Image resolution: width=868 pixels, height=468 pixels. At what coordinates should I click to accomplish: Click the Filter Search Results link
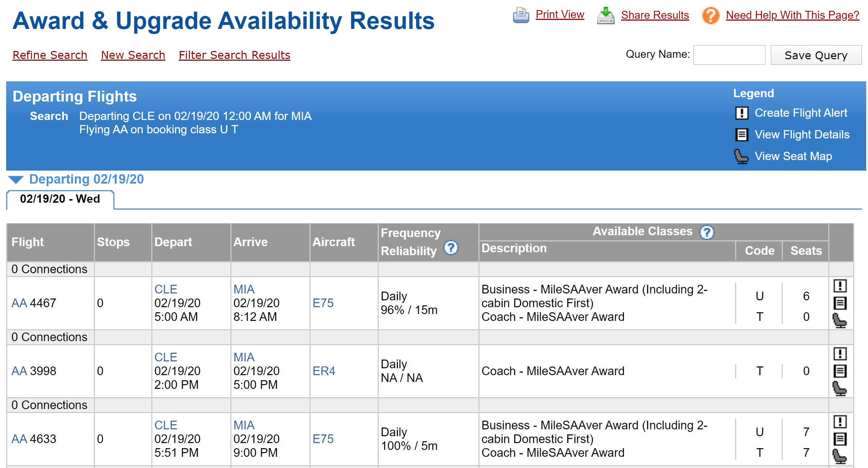(x=234, y=55)
